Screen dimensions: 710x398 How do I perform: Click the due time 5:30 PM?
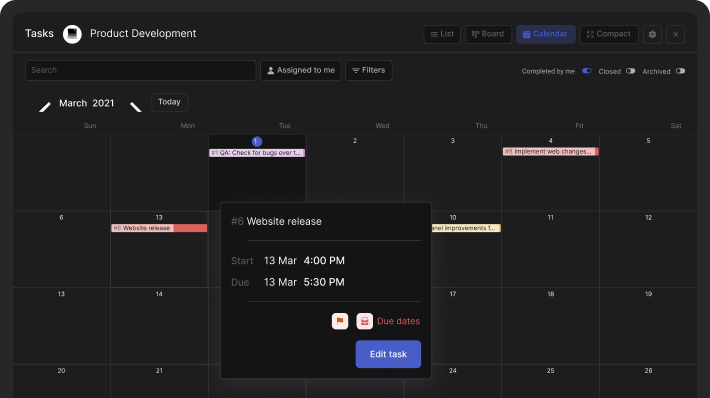pyautogui.click(x=324, y=282)
